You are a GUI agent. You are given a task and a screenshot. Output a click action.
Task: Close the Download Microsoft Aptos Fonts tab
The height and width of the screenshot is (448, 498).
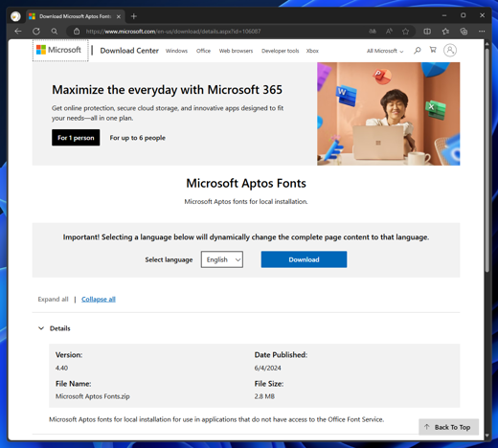click(x=119, y=16)
